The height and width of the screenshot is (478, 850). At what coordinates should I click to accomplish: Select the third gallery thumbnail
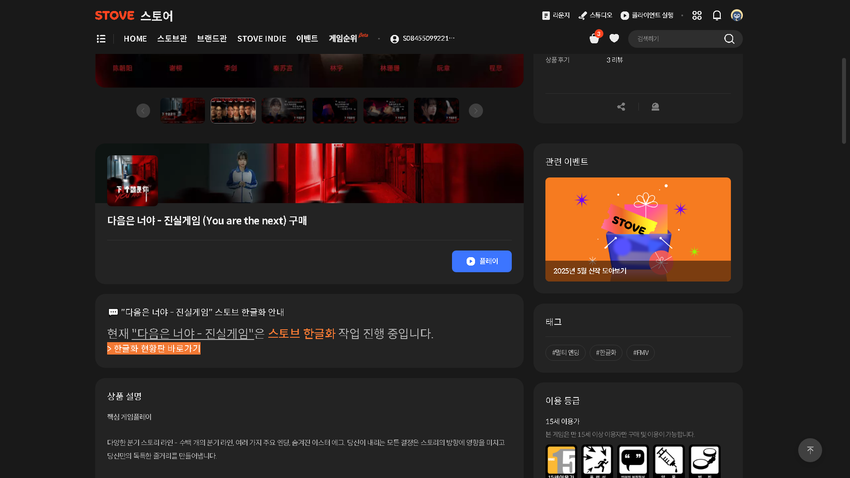284,111
